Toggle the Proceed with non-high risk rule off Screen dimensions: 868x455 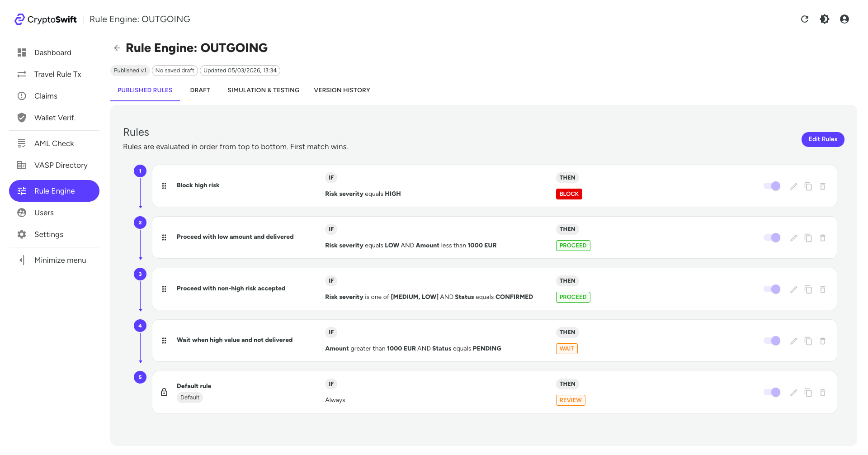tap(772, 289)
